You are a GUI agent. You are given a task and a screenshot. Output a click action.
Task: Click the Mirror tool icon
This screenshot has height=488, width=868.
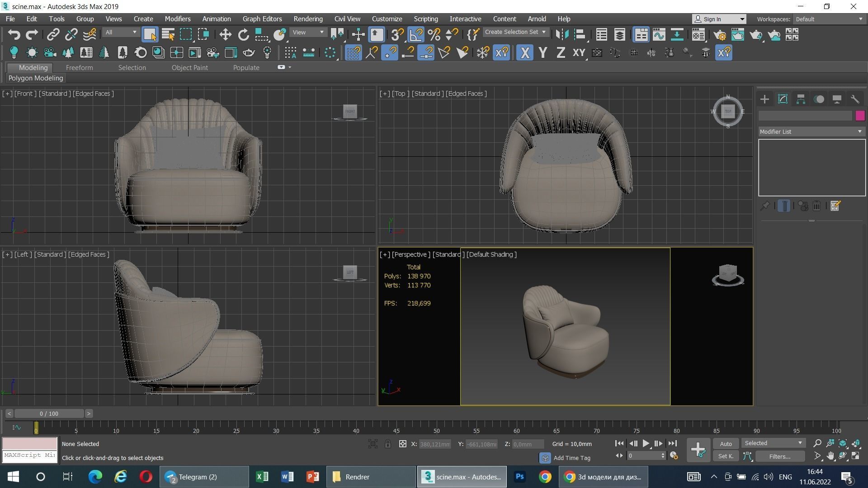pos(561,35)
